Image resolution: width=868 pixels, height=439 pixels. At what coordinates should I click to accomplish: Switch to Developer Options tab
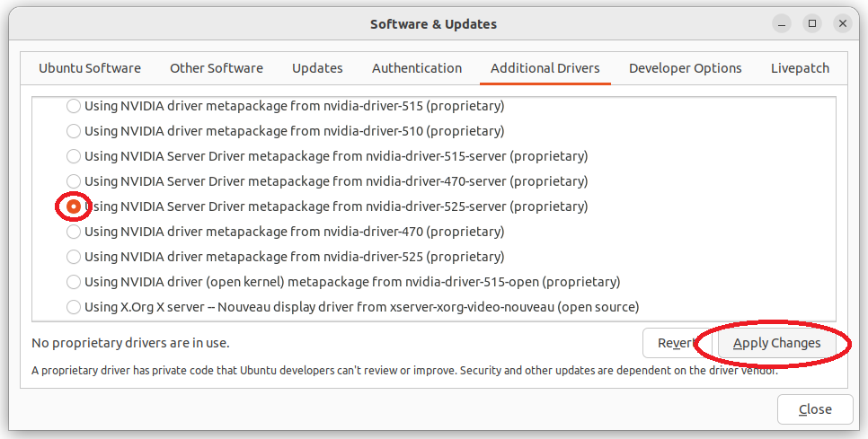click(x=686, y=68)
